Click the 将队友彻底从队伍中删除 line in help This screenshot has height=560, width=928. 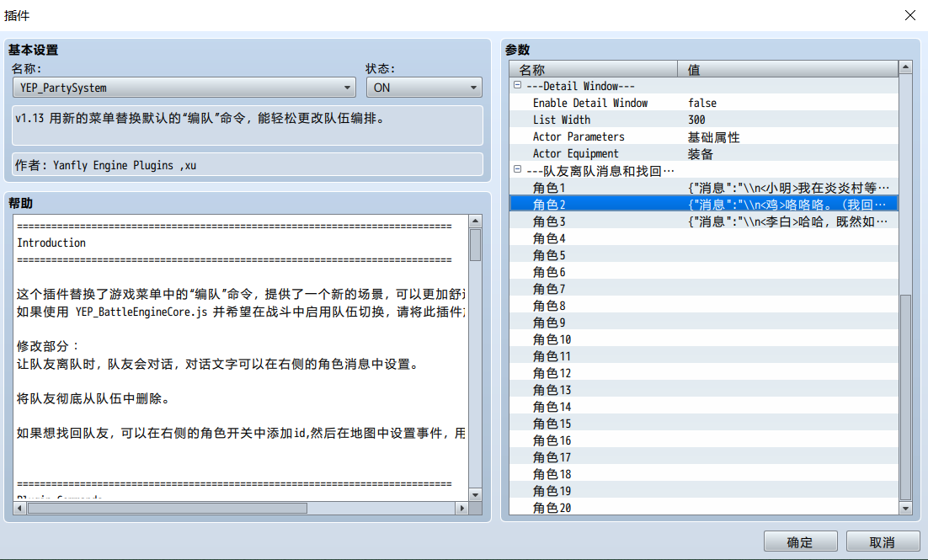click(93, 398)
